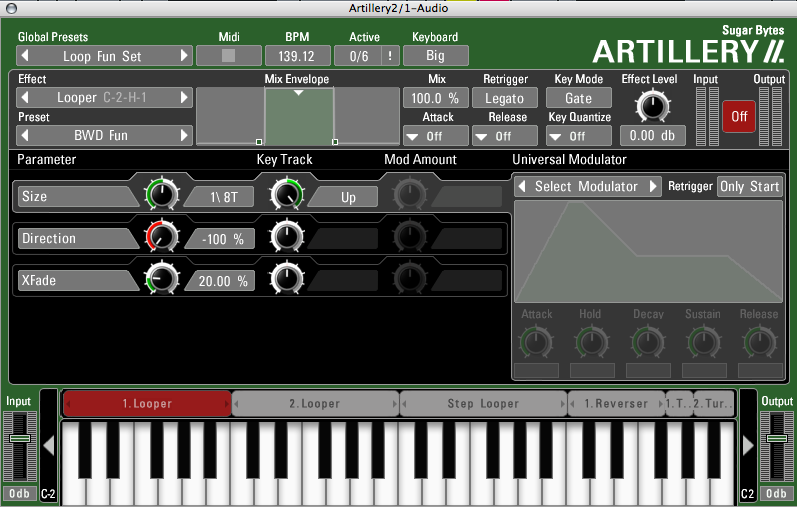Screen dimensions: 797x507
Task: Select previous Effect with left arrow
Action: tap(25, 97)
